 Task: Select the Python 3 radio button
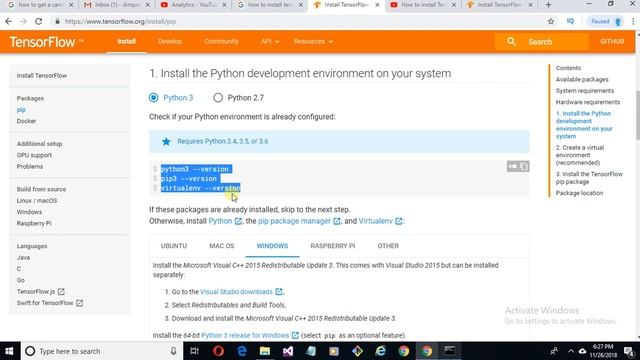(x=153, y=98)
